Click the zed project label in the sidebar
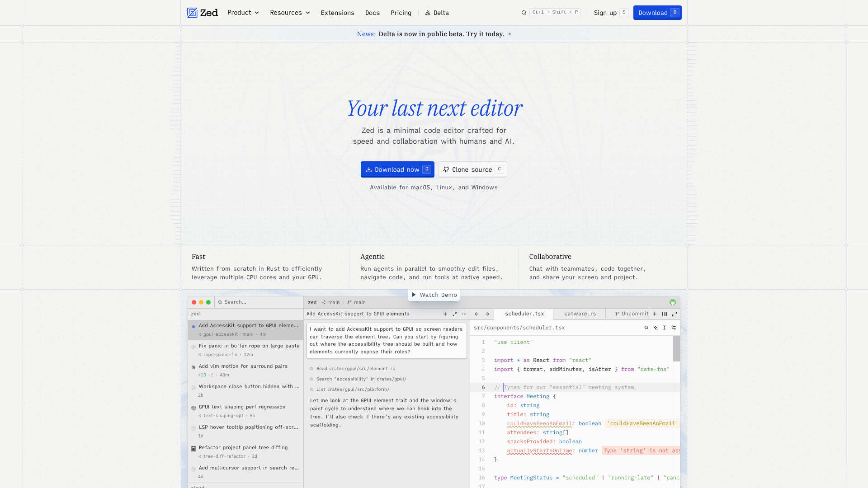 click(x=195, y=314)
